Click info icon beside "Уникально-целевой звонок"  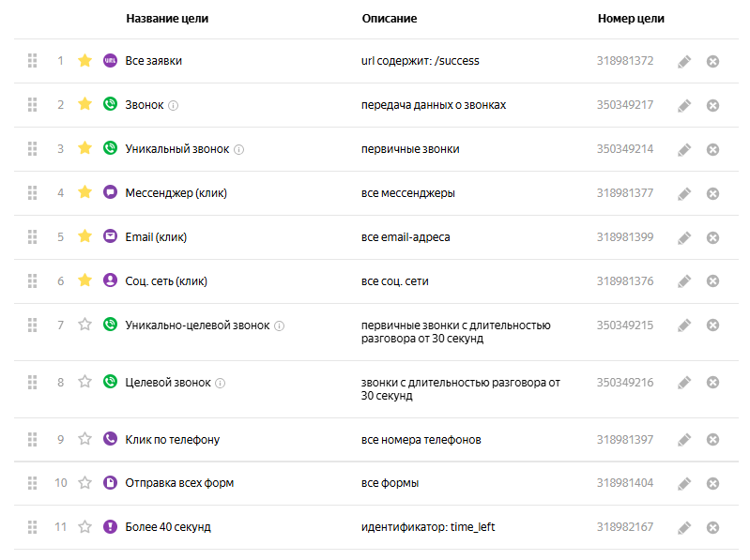[279, 325]
